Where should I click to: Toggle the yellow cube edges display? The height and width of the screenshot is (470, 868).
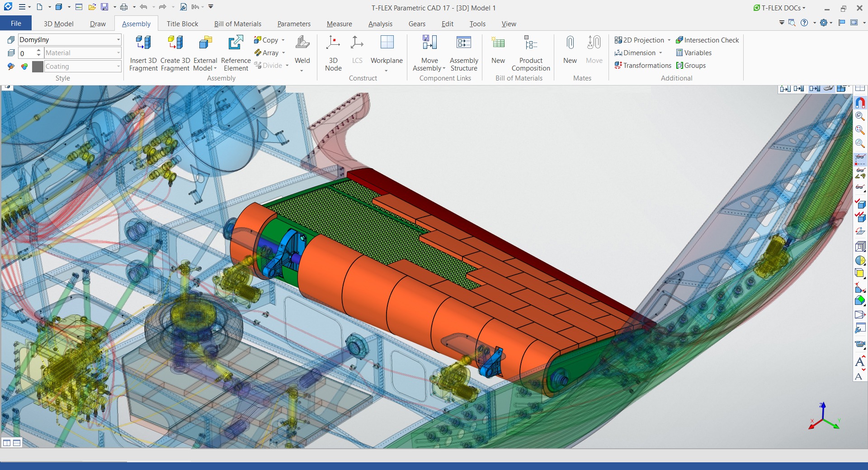click(860, 274)
